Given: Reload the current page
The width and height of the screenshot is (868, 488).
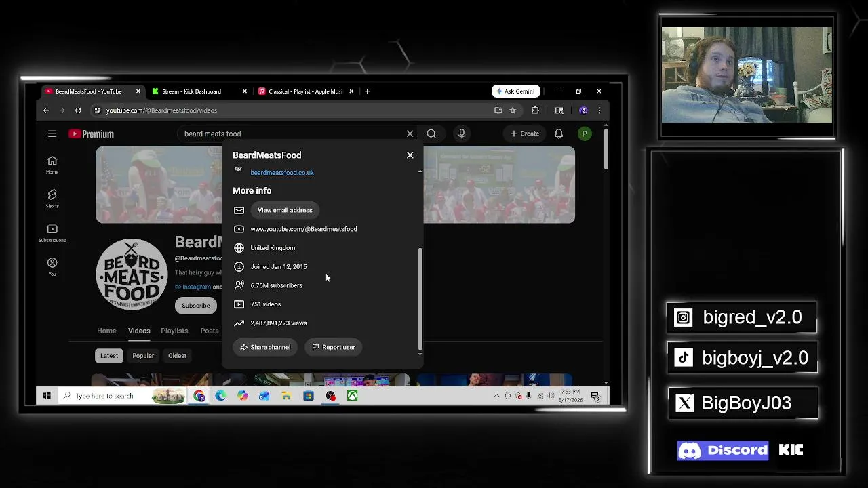Looking at the screenshot, I should pyautogui.click(x=79, y=110).
